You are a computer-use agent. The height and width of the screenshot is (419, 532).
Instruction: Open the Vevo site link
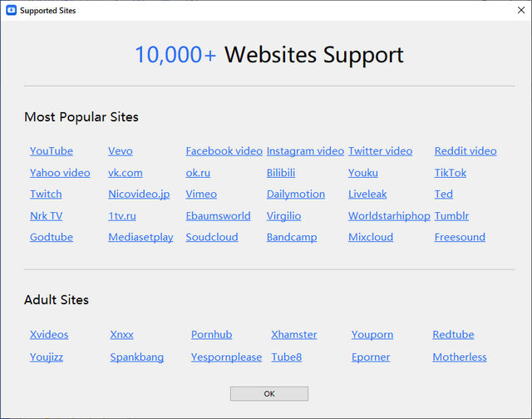[x=121, y=151]
